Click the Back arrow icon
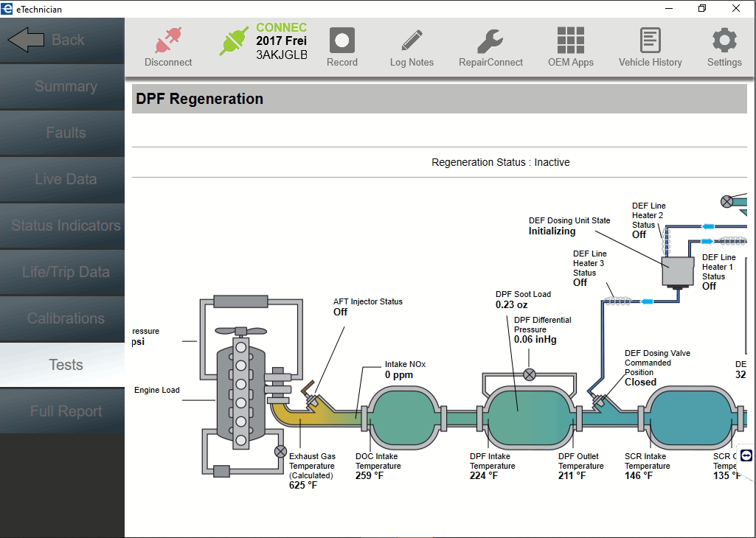The width and height of the screenshot is (756, 538). pyautogui.click(x=26, y=40)
